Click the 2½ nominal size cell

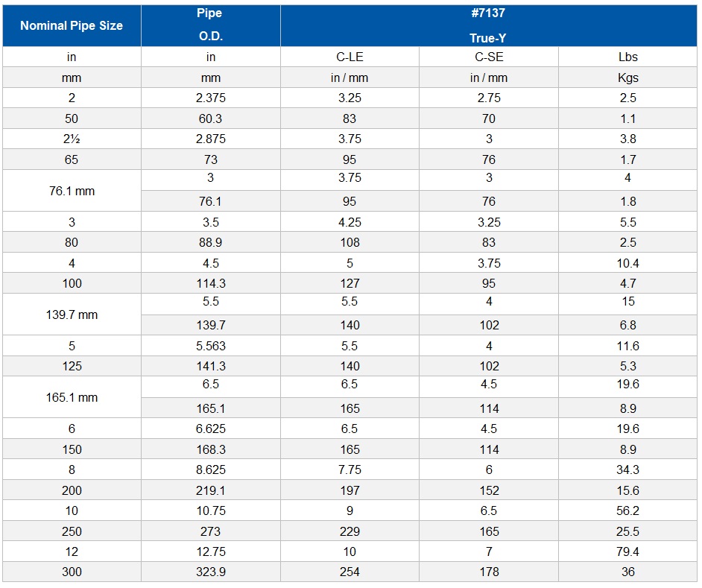point(72,139)
